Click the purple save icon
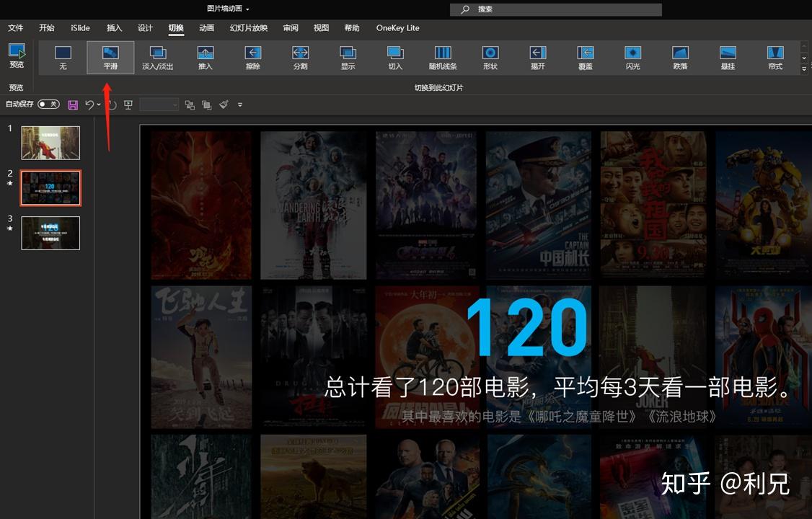Image resolution: width=812 pixels, height=519 pixels. click(73, 105)
